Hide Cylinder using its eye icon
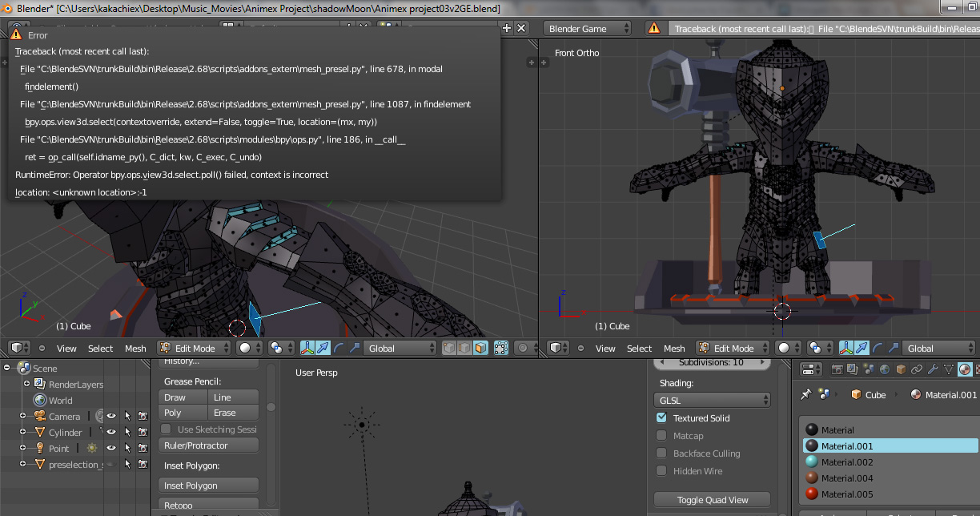The height and width of the screenshot is (516, 980). tap(112, 432)
